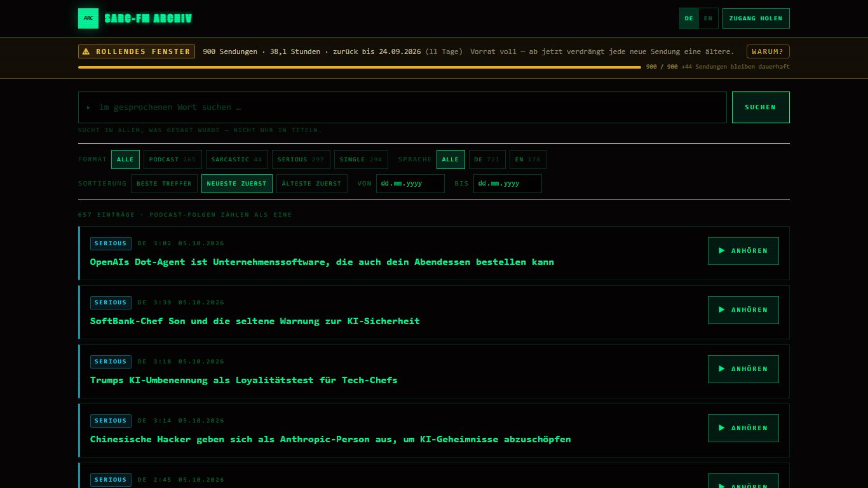
Task: Play the SoftBank-Chef Son episode
Action: click(743, 310)
